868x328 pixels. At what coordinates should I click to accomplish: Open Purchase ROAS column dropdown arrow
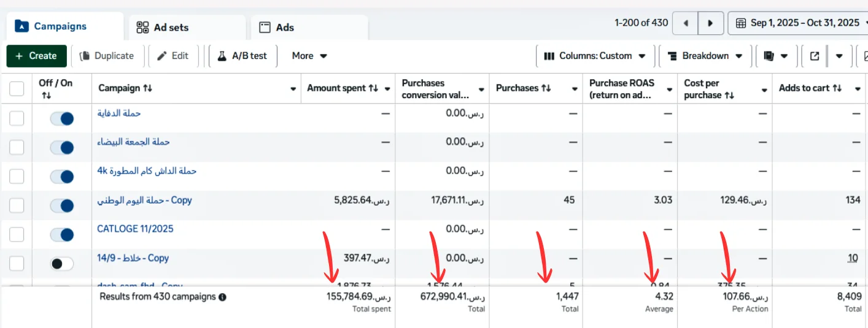pos(670,90)
